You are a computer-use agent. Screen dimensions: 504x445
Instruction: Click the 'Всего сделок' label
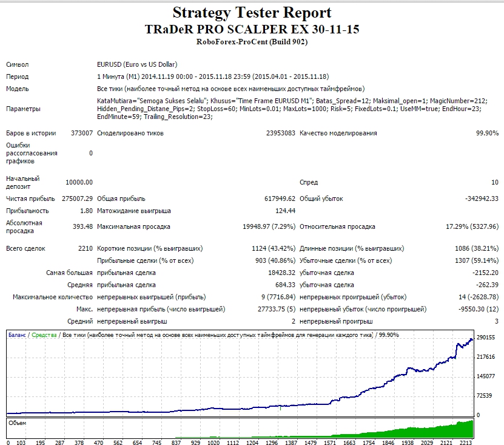(25, 249)
